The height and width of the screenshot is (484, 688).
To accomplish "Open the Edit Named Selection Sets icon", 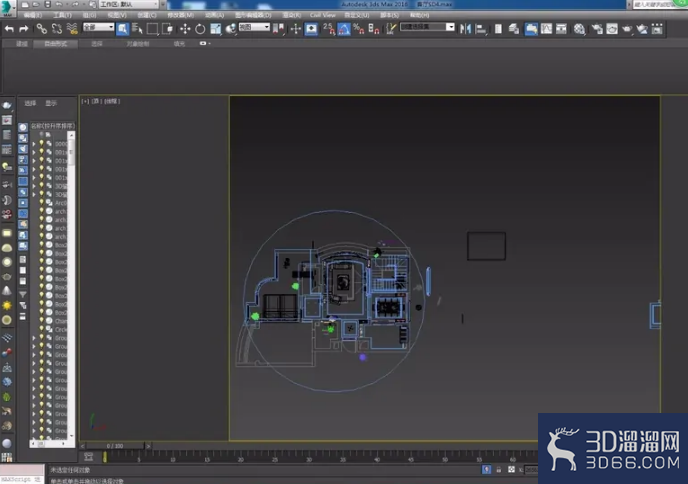I will pyautogui.click(x=391, y=29).
